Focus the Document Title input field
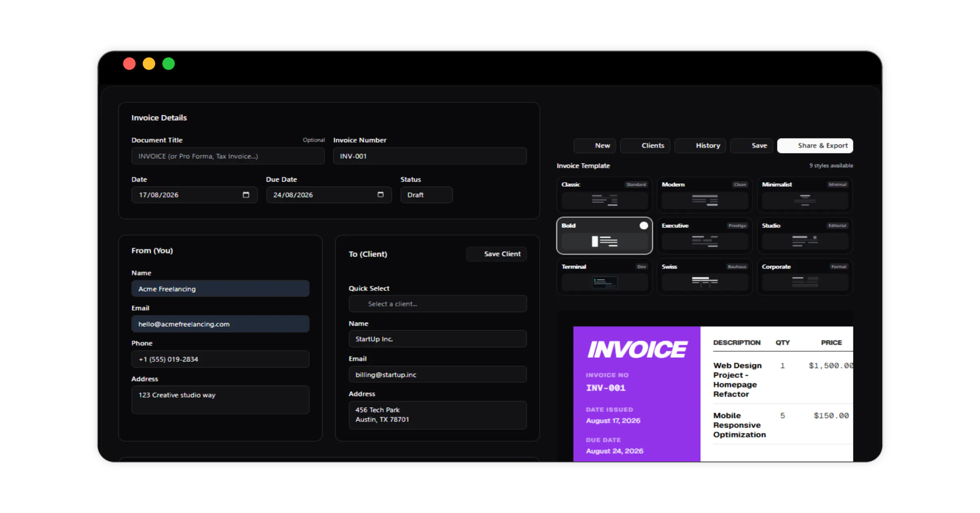 click(x=228, y=156)
